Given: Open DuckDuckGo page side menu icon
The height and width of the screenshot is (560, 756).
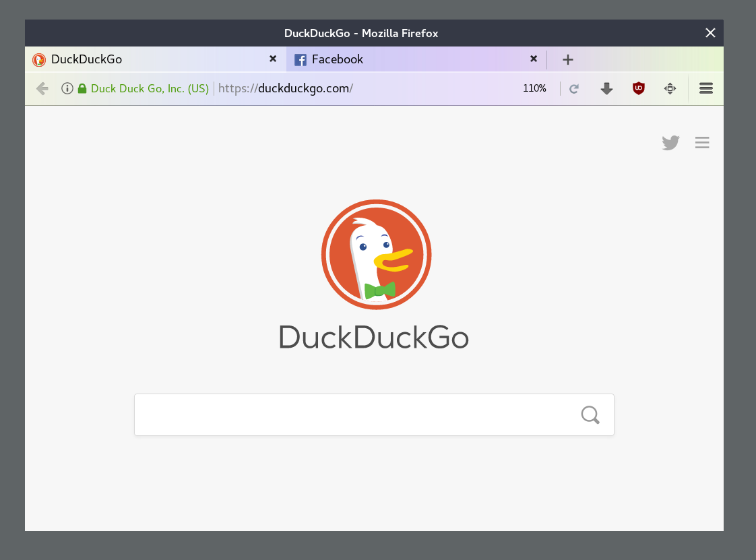Looking at the screenshot, I should 702,143.
